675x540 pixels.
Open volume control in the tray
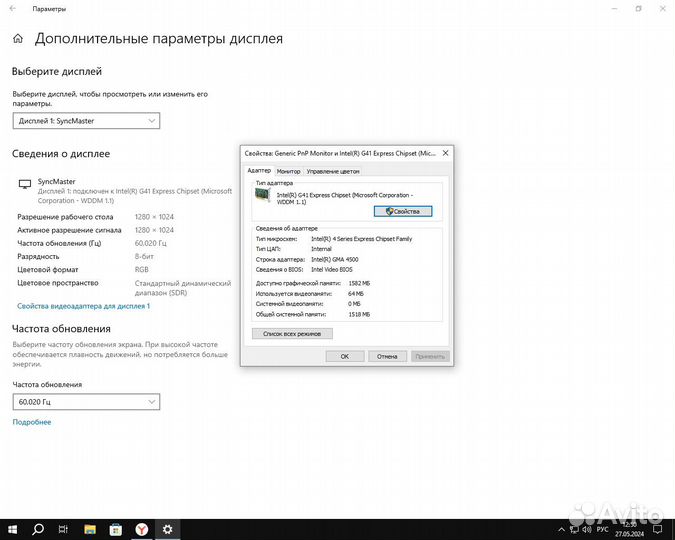tap(587, 529)
